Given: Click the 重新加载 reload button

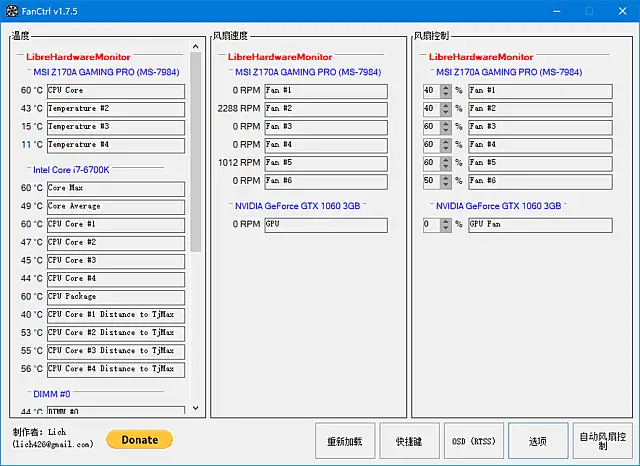Looking at the screenshot, I should (x=345, y=440).
